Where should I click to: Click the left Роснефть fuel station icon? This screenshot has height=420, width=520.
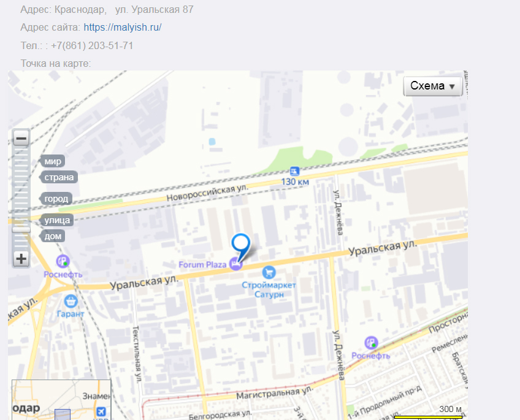click(x=63, y=261)
